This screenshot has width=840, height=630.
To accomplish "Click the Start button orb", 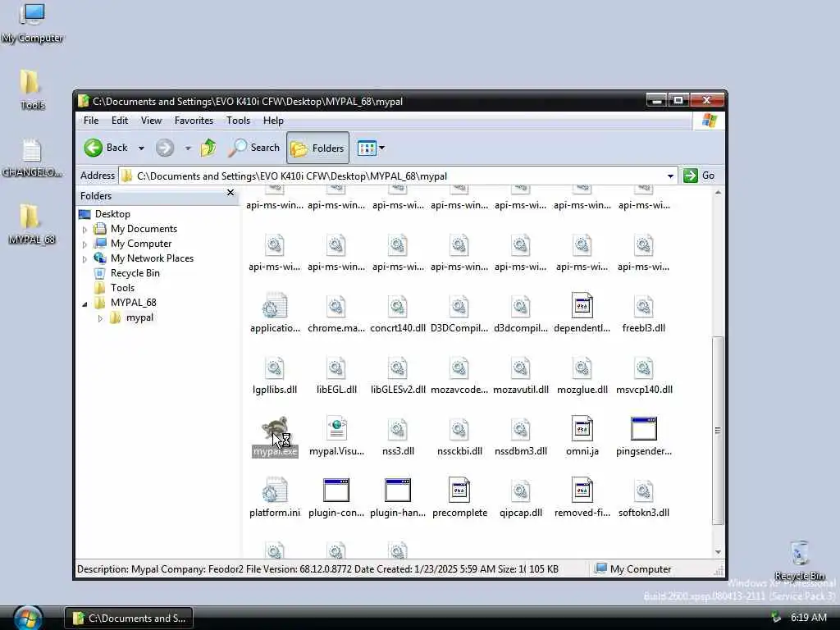I will pos(28,617).
